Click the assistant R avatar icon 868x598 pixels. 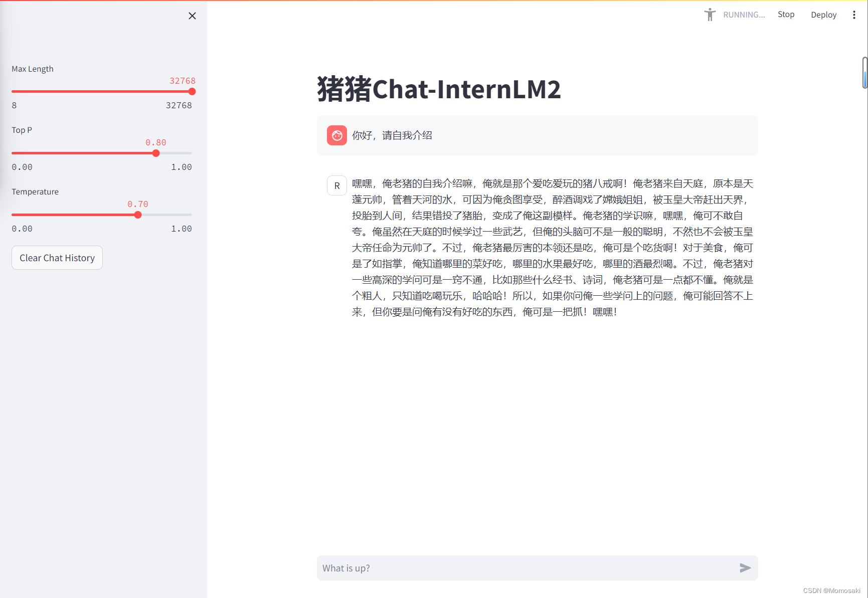[x=337, y=185]
